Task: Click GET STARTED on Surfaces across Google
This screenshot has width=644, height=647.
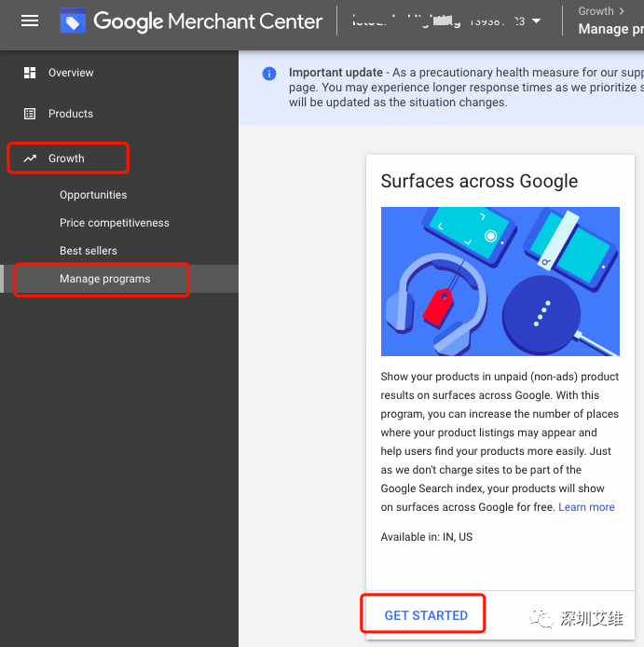Action: [426, 615]
